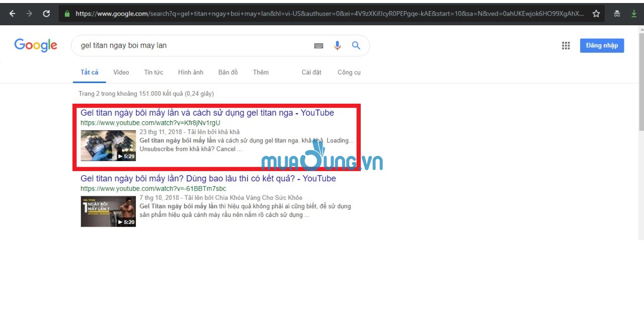The width and height of the screenshot is (644, 310).
Task: Open the incognito extension icon
Action: pos(617,14)
